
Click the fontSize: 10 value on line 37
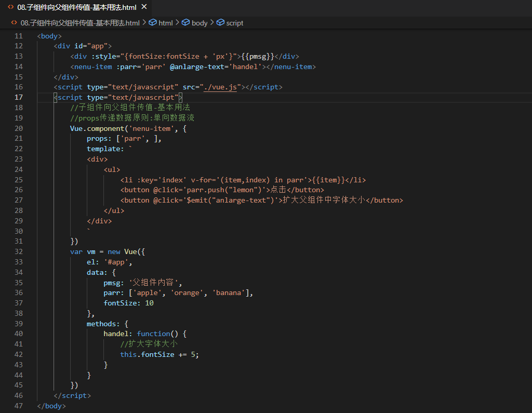[x=149, y=303]
